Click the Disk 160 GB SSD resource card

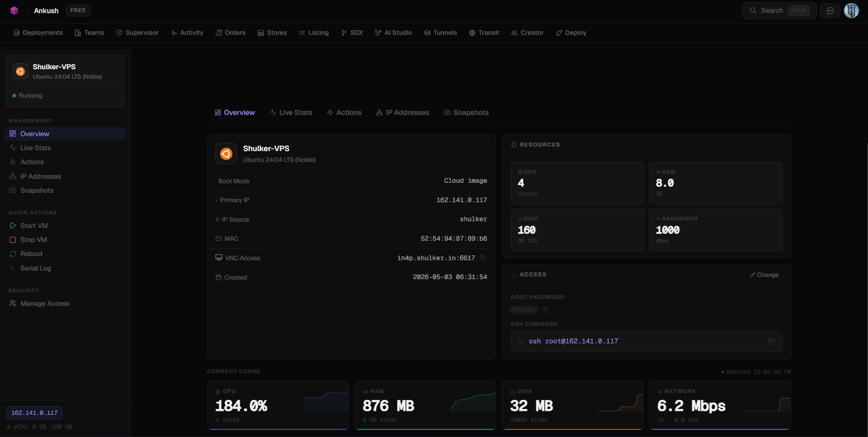(577, 230)
